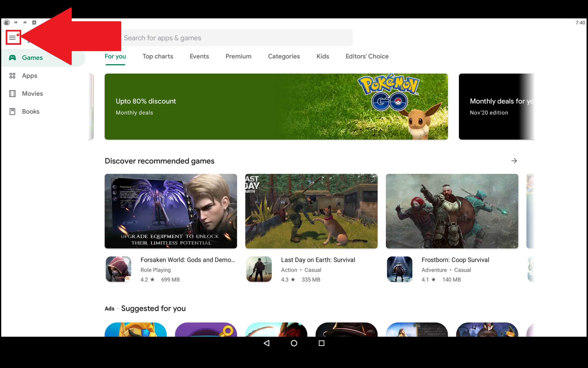
Task: Open the Kids tab
Action: 323,56
